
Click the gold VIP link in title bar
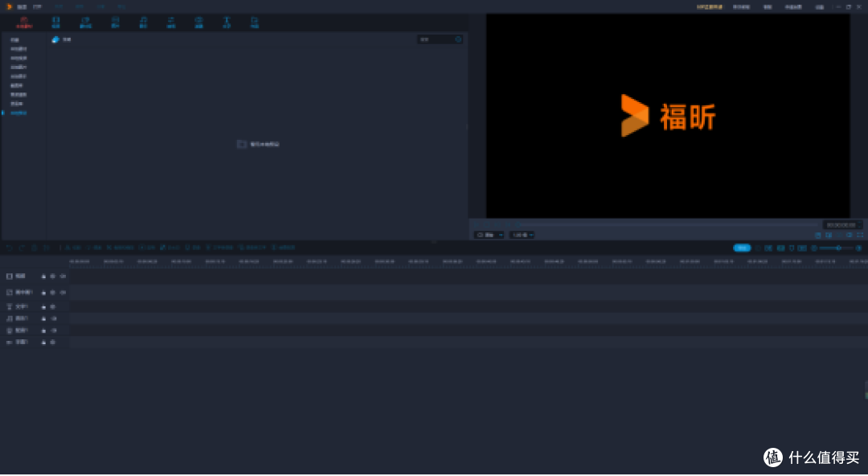[x=709, y=6]
